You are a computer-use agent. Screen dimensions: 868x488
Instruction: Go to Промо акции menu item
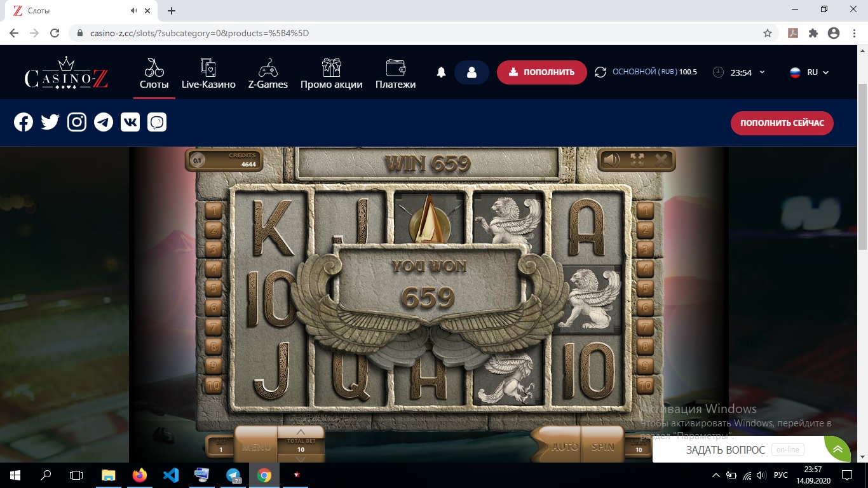[x=331, y=74]
